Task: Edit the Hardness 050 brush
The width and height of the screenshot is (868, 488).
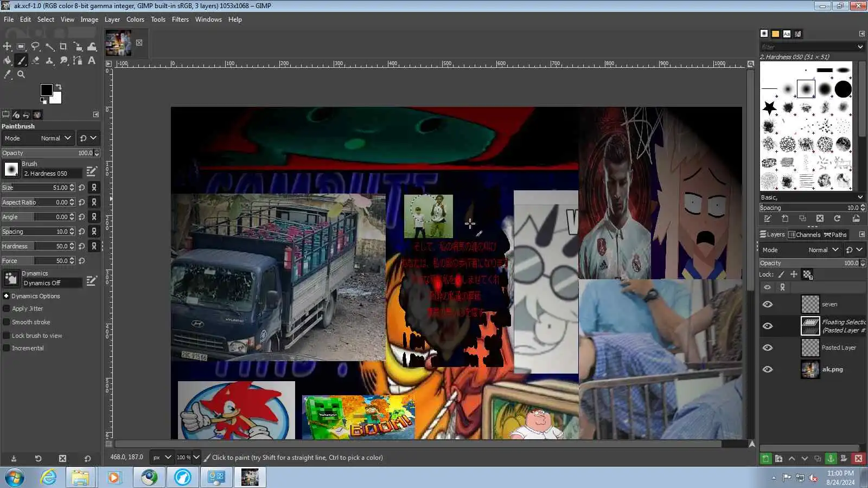Action: [92, 171]
